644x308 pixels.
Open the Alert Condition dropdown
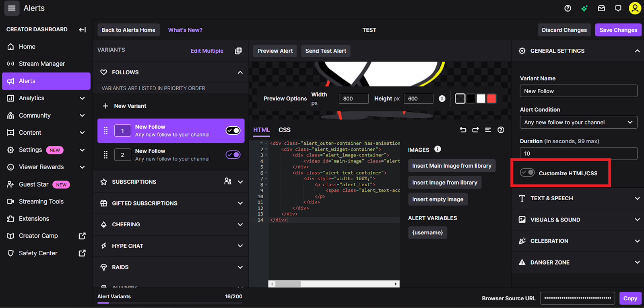point(578,122)
